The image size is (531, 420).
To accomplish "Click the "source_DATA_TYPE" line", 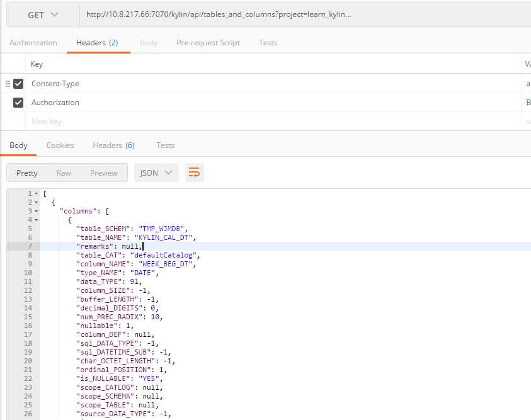I will (x=123, y=414).
